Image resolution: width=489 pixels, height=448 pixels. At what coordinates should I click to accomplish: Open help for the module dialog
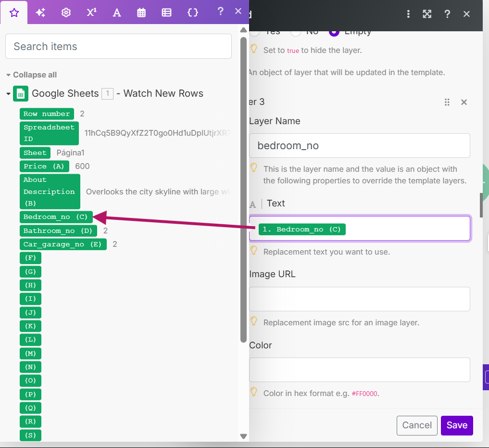coord(447,14)
